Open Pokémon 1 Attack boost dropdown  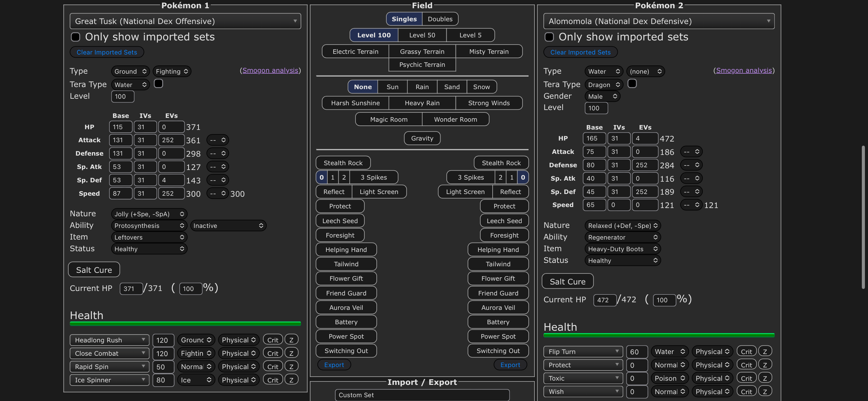[x=218, y=140]
